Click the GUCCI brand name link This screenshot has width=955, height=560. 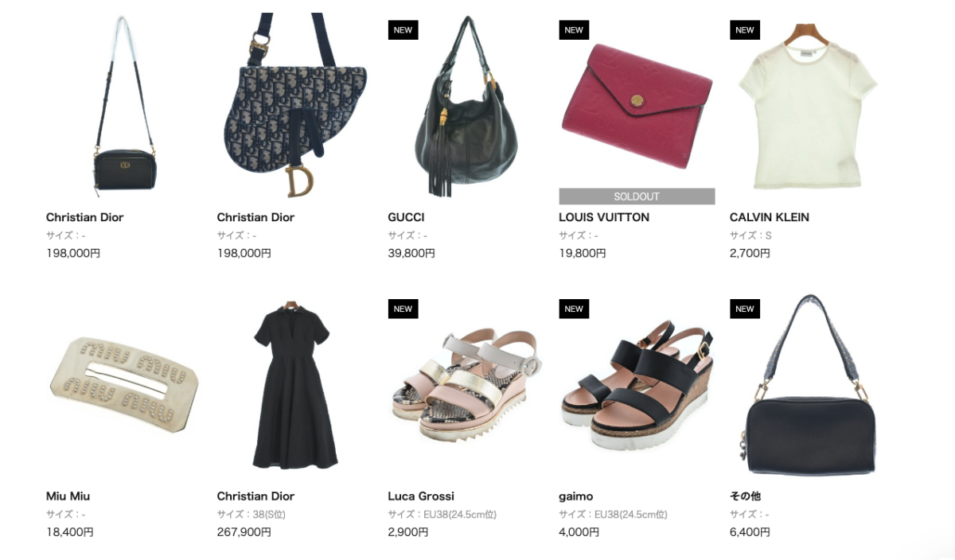(x=406, y=217)
